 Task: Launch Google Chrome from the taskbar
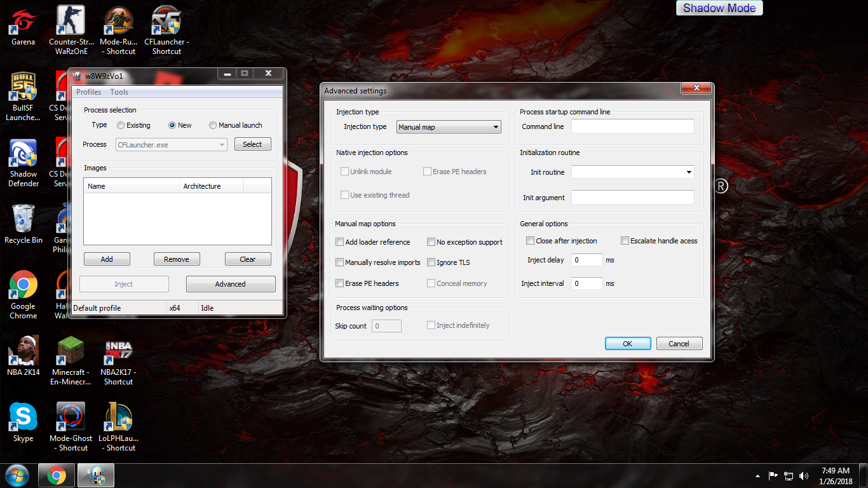(57, 475)
